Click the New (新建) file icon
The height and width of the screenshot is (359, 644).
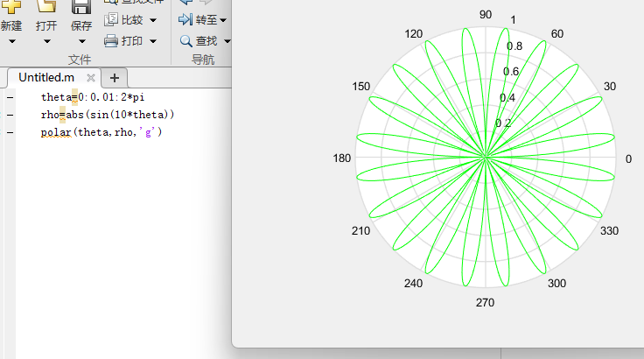[11, 6]
